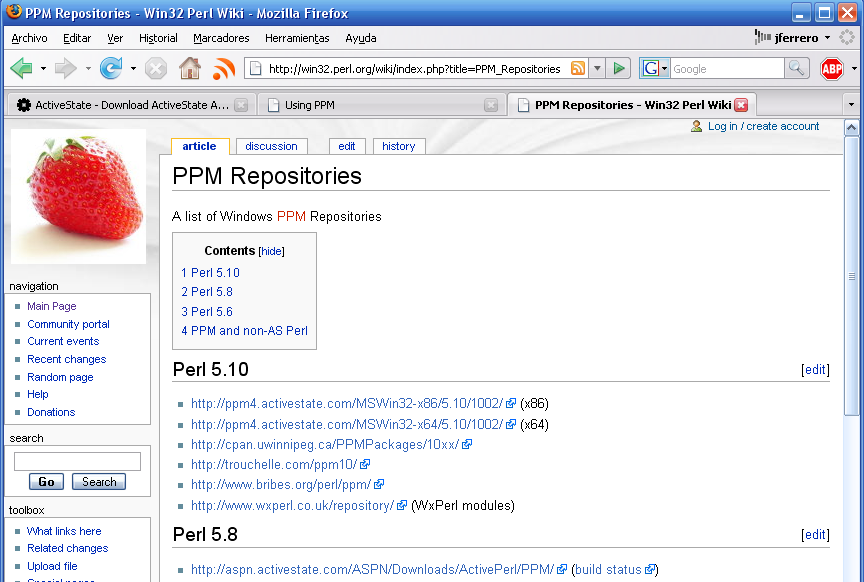
Task: Click the page icon left of the URL
Action: (255, 68)
